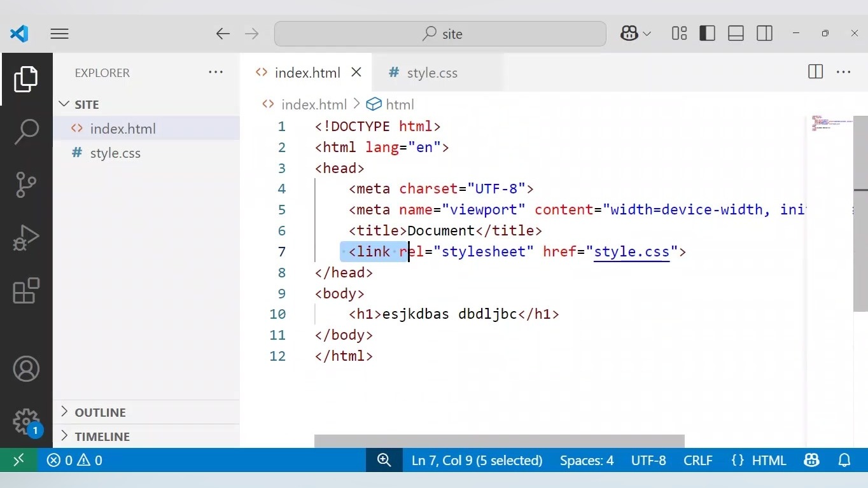
Task: Go forward with the right arrow
Action: [252, 34]
